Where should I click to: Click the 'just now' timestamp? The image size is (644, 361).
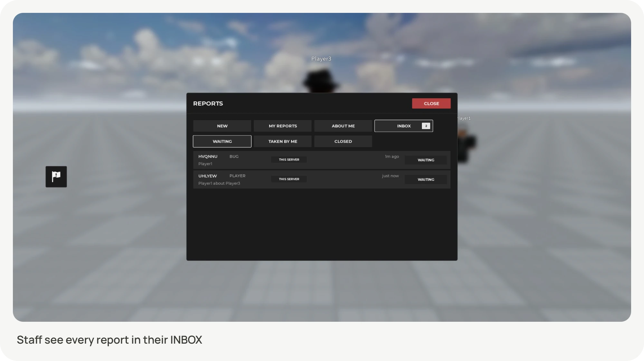(390, 176)
